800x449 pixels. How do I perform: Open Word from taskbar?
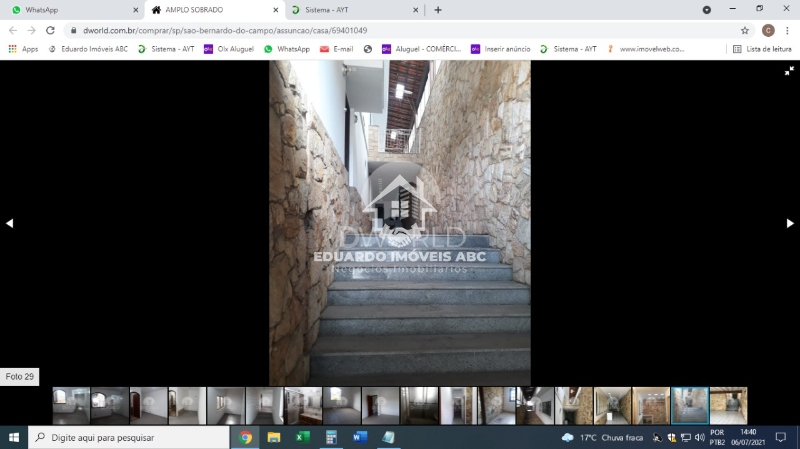pos(360,437)
